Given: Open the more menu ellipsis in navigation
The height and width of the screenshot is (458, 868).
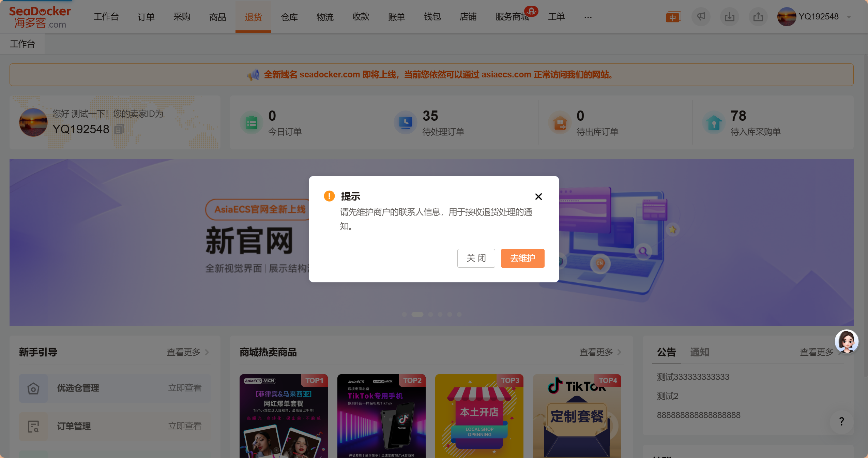Looking at the screenshot, I should pyautogui.click(x=588, y=17).
